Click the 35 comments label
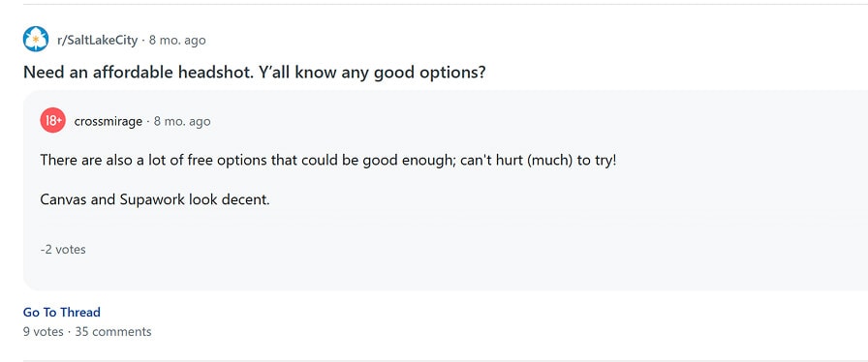 (x=113, y=332)
